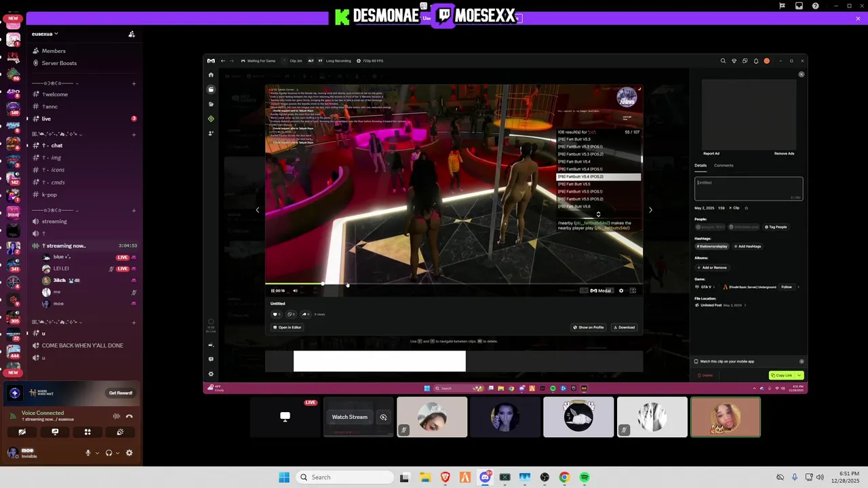Click the Copy Link button

pos(783,375)
